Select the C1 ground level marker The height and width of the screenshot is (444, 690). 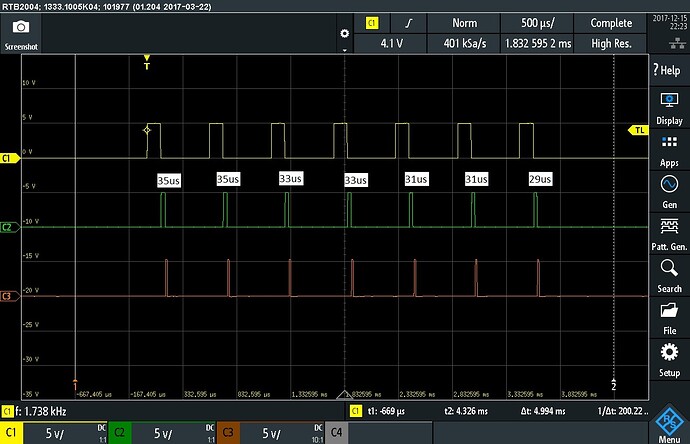(10, 158)
